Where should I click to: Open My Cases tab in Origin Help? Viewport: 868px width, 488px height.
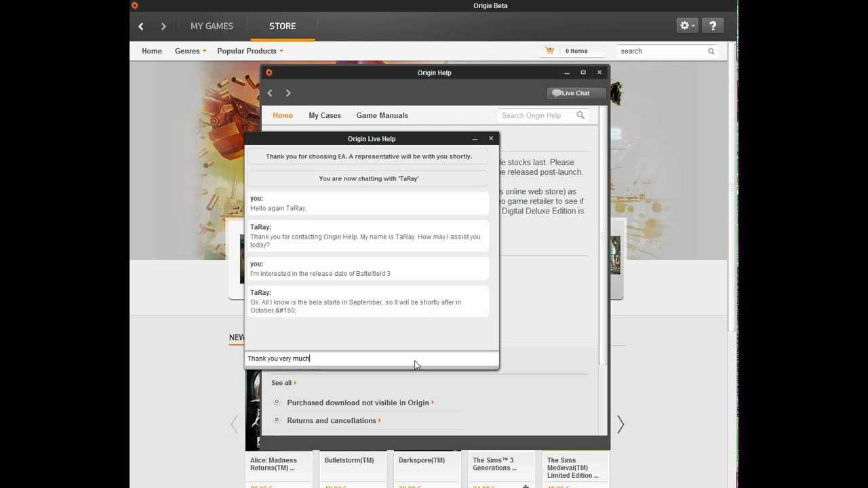[325, 115]
